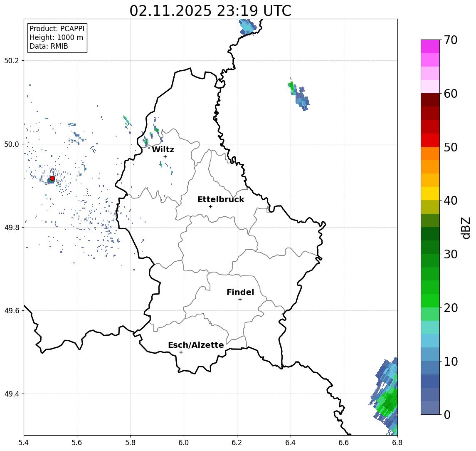This screenshot has width=476, height=451.
Task: Click the longitude axis label 6.8
Action: click(397, 443)
